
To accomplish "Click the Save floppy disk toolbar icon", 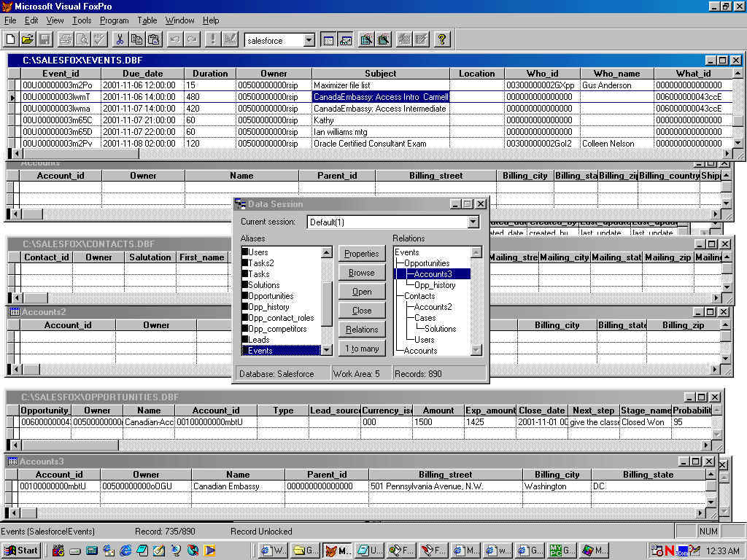I will [44, 39].
